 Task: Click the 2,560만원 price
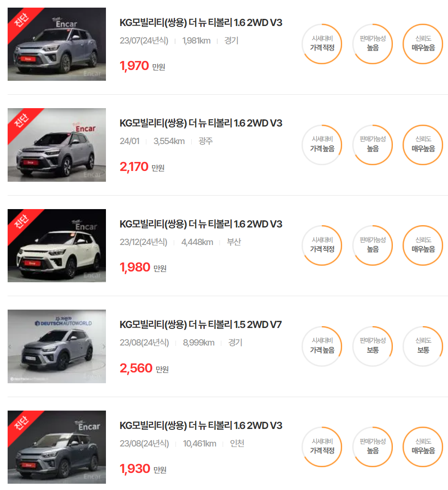tap(144, 368)
